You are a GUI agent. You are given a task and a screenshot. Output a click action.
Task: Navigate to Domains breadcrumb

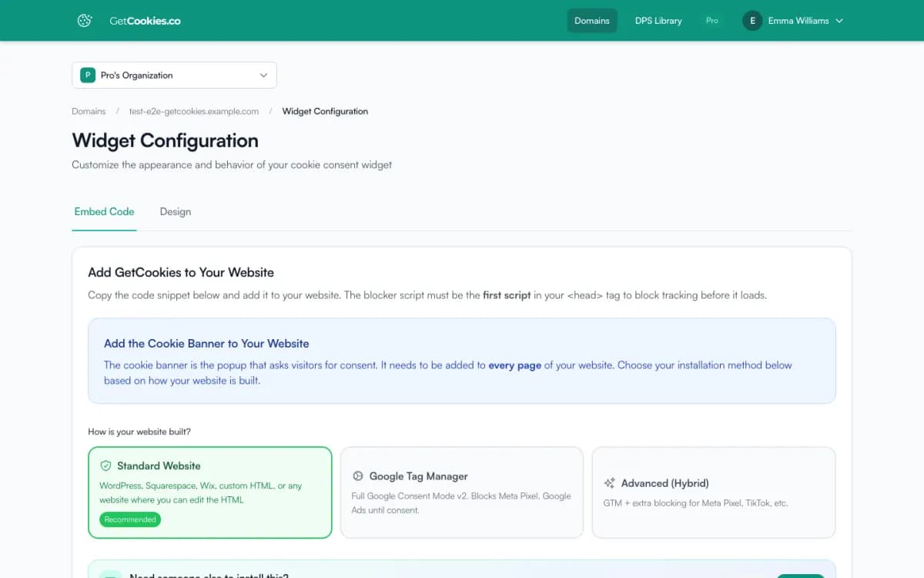click(x=89, y=111)
